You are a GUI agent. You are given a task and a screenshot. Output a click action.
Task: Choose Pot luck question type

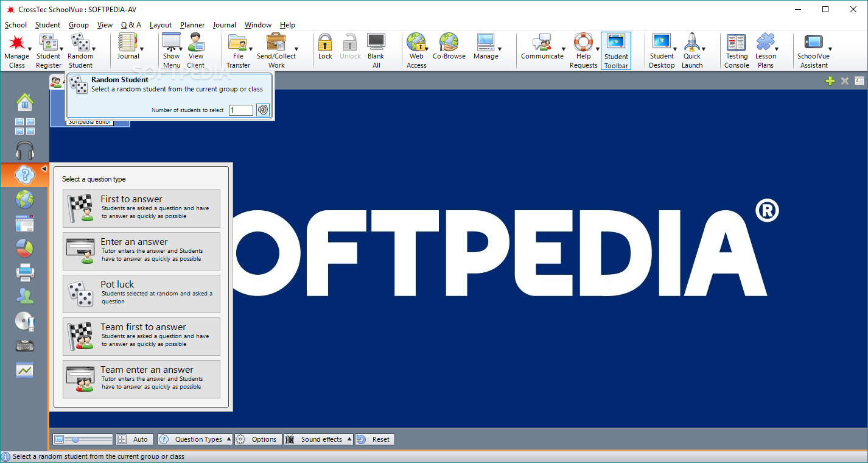click(x=141, y=294)
